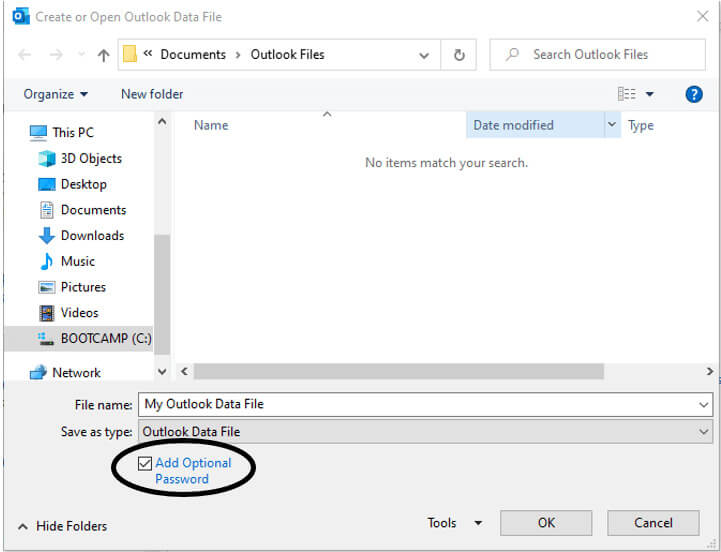Click the search magnifier icon
Viewport: 721px width, 552px height.
(512, 54)
